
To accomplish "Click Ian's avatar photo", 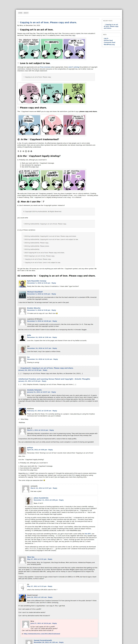I will pyautogui.click(x=22, y=349).
